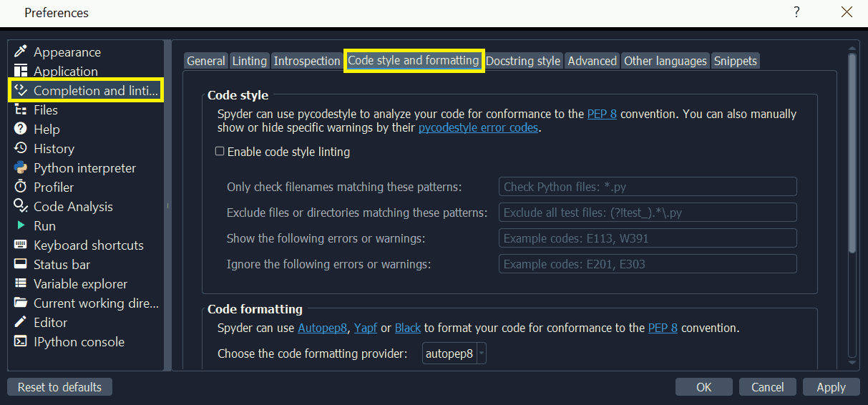This screenshot has height=405, width=868.
Task: Select Application in the preferences list
Action: click(86, 71)
